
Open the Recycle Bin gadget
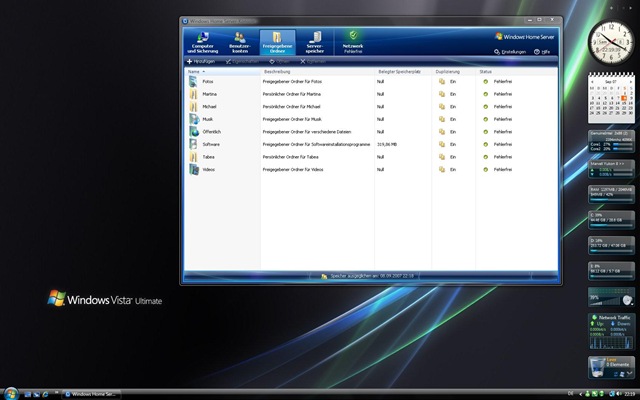pos(611,367)
